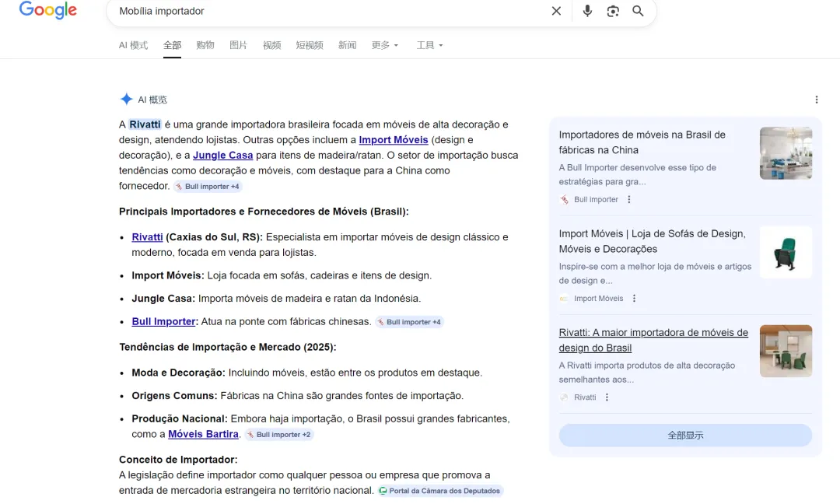The height and width of the screenshot is (504, 840).
Task: Select the 全部 tab
Action: (x=172, y=45)
